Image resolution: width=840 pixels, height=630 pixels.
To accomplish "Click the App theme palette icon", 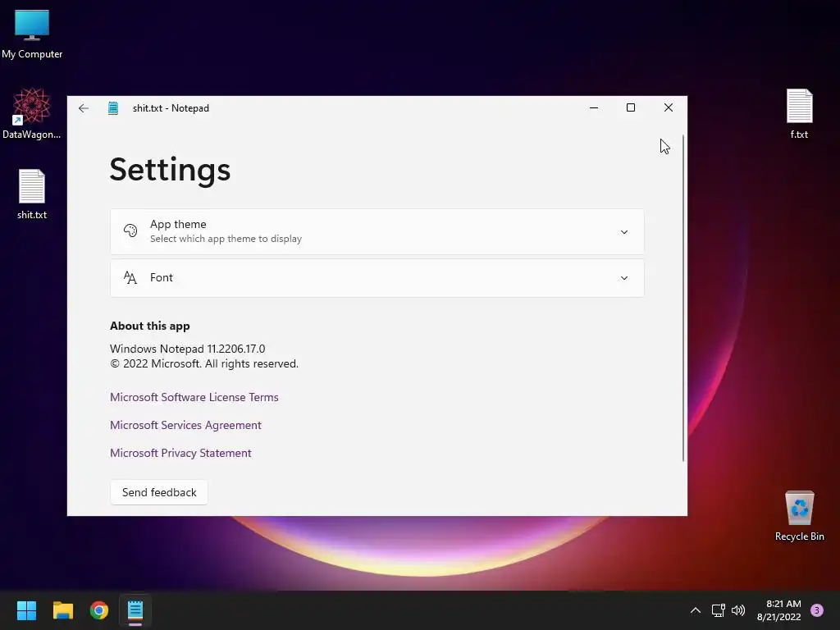I will click(x=130, y=231).
